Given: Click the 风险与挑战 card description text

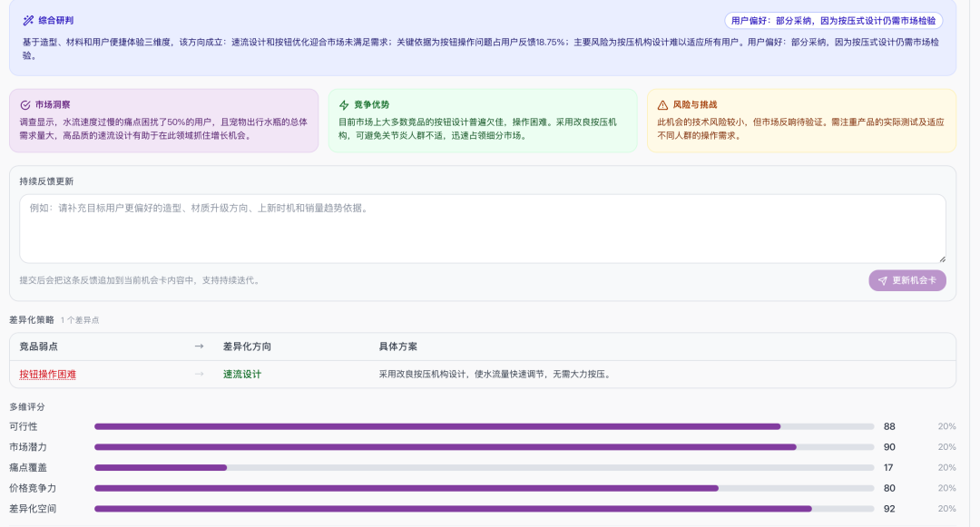Looking at the screenshot, I should coord(800,129).
